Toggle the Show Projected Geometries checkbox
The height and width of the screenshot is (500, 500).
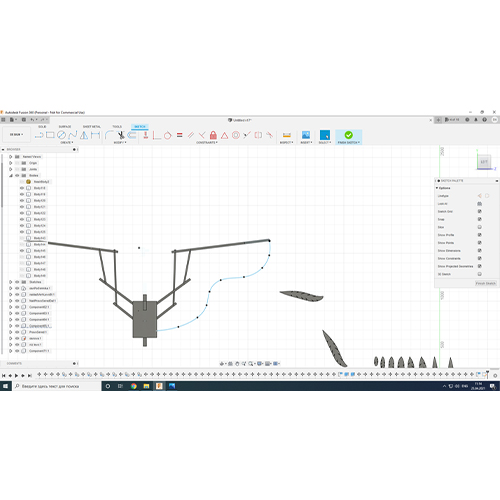click(480, 266)
